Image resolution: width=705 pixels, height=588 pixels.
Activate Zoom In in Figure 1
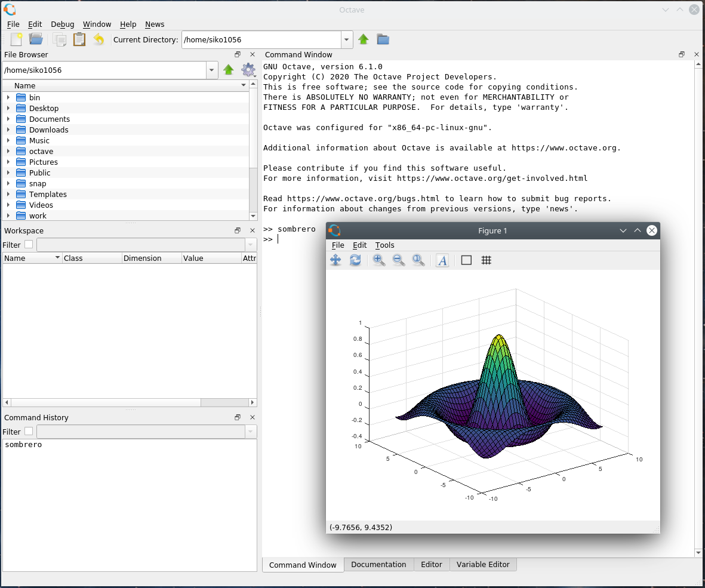coord(379,260)
